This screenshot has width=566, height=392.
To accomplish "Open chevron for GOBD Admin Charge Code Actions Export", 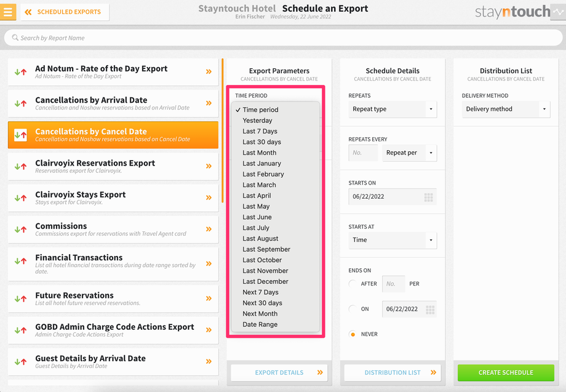I will [209, 330].
